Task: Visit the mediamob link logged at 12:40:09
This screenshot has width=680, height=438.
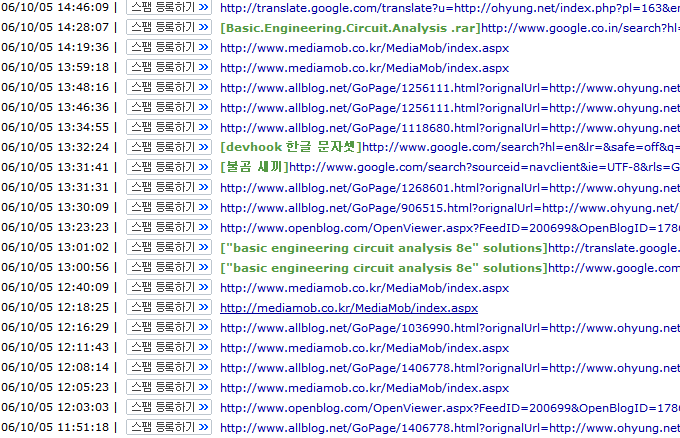Action: pos(364,288)
